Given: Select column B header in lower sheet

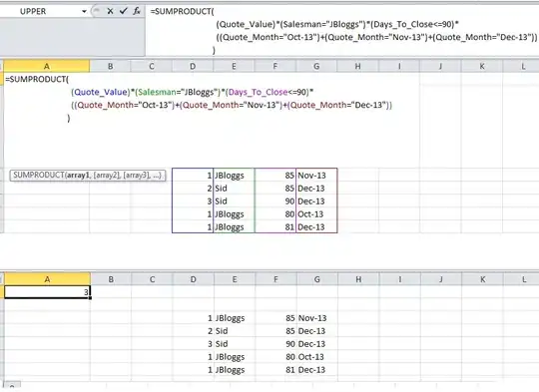Looking at the screenshot, I should pyautogui.click(x=111, y=279).
